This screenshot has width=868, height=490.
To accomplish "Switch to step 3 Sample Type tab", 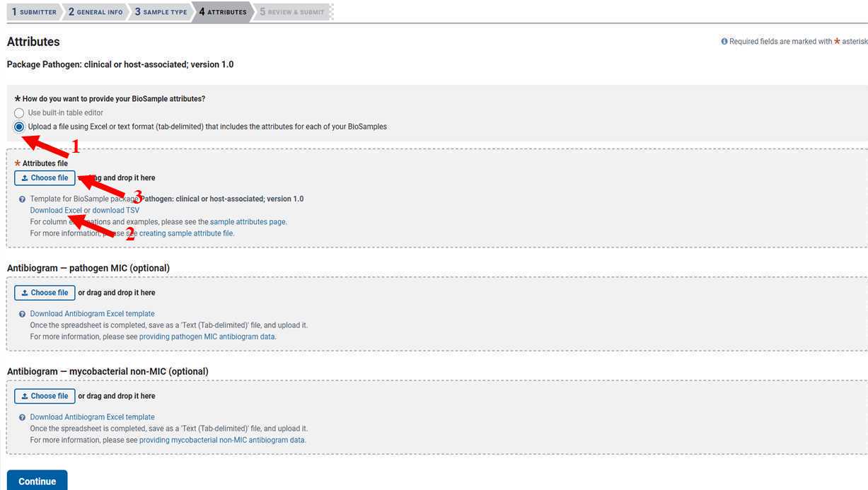I will [x=161, y=12].
